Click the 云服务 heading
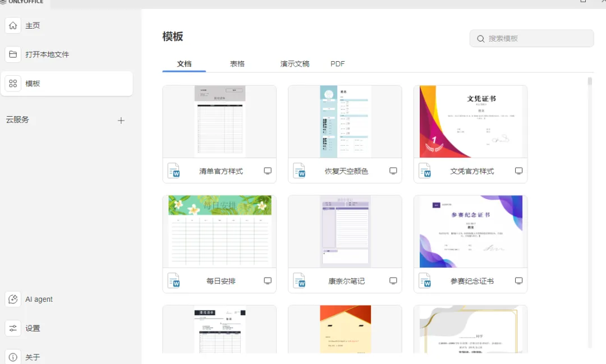The height and width of the screenshot is (364, 606). tap(17, 120)
